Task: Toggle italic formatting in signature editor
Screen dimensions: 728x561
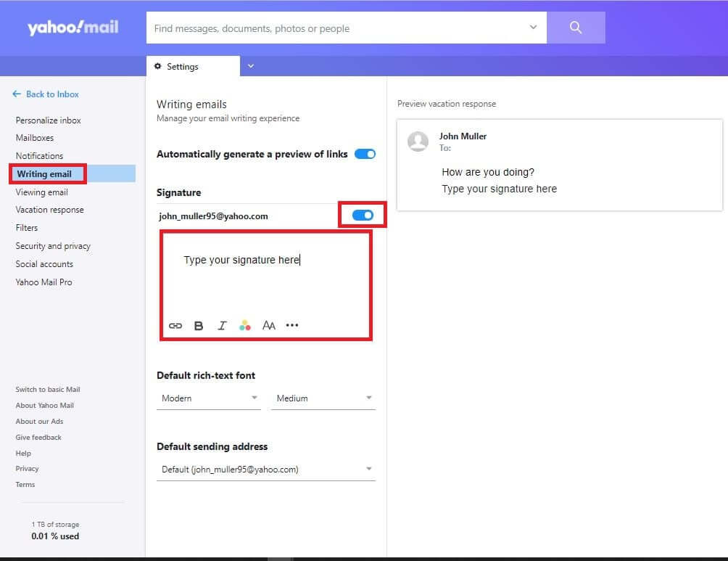Action: tap(222, 326)
